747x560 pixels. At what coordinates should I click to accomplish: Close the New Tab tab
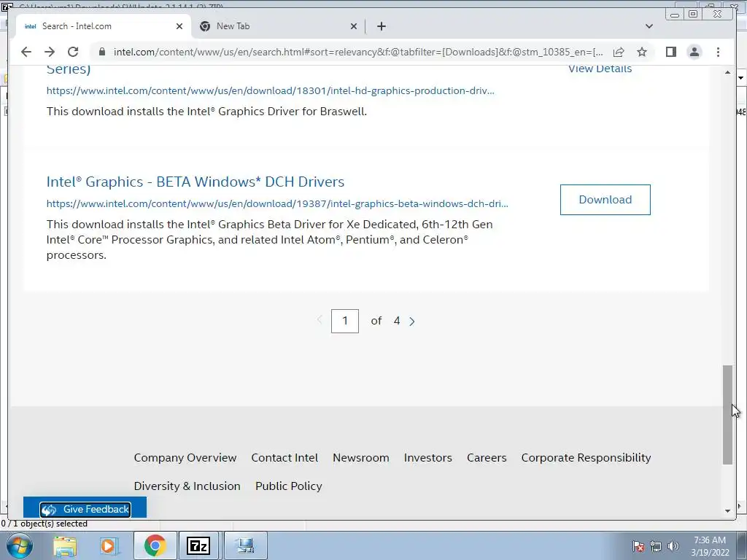pyautogui.click(x=354, y=26)
